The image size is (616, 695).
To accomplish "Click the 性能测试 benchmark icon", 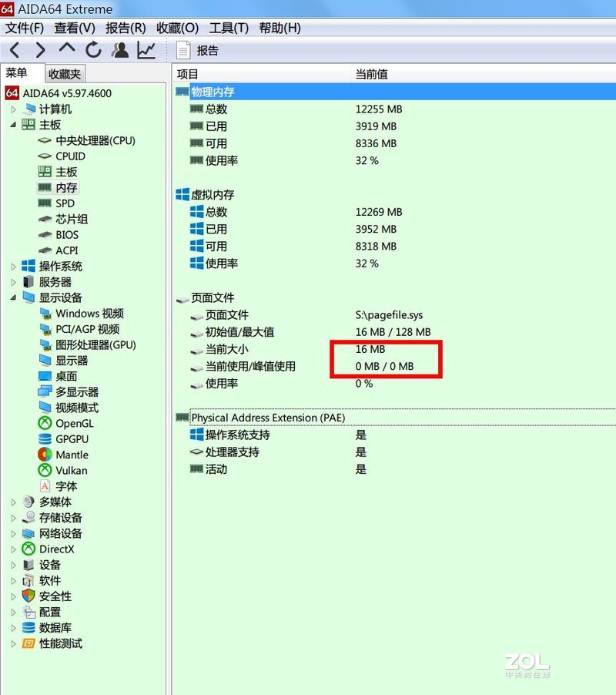I will 28,643.
